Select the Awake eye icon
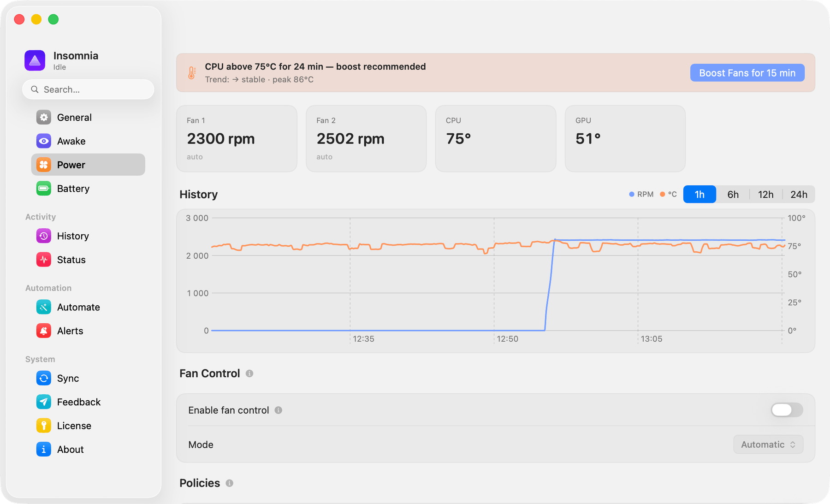Screen dimensions: 830x504 pos(44,141)
